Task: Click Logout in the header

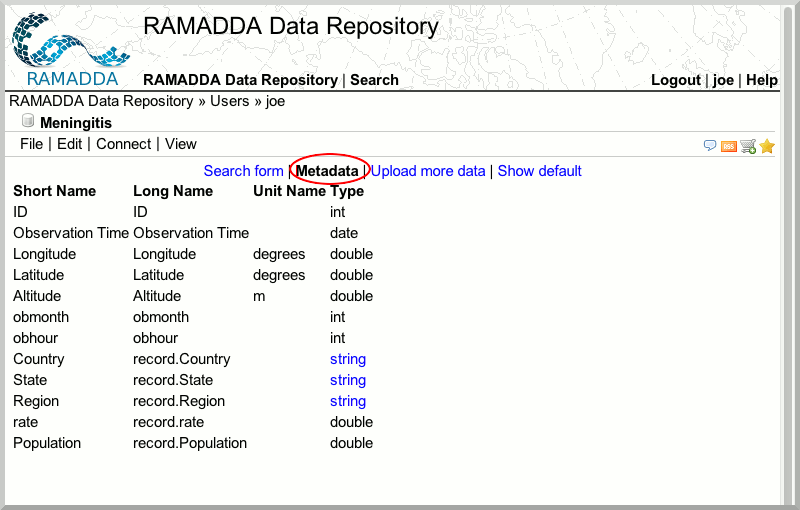Action: [x=676, y=80]
